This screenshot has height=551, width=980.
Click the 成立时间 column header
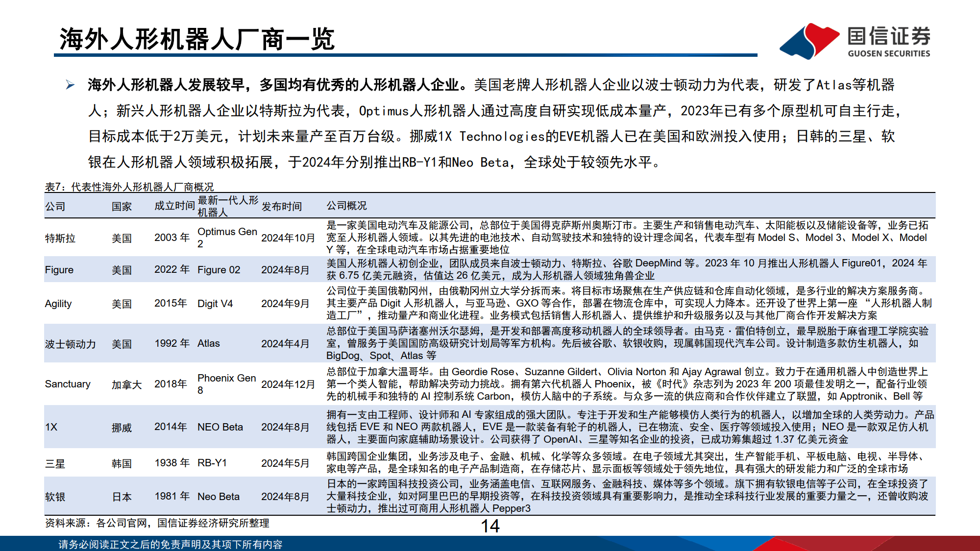[x=174, y=206]
